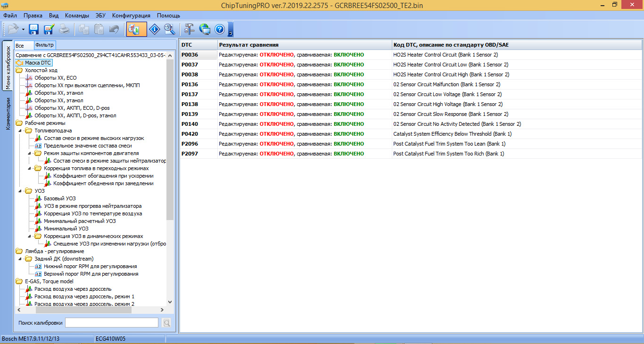Select Предельное значение состава смеси
644x344 pixels.
coord(88,146)
